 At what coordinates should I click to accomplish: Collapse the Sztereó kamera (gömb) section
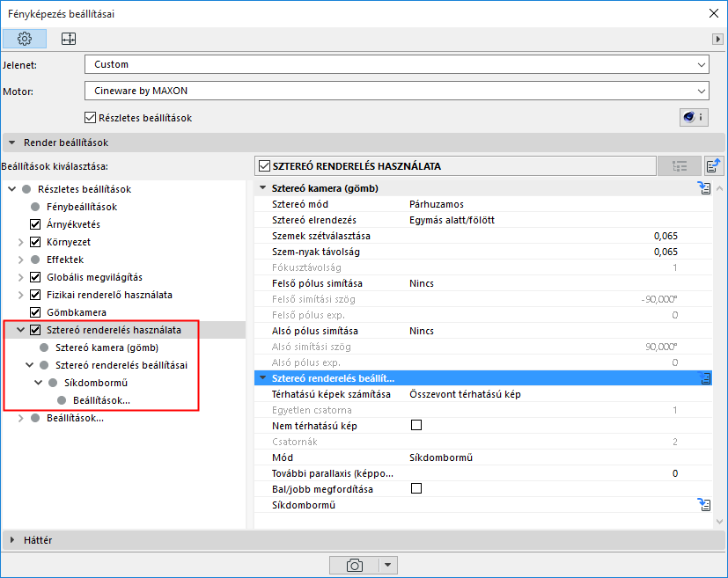tap(263, 188)
